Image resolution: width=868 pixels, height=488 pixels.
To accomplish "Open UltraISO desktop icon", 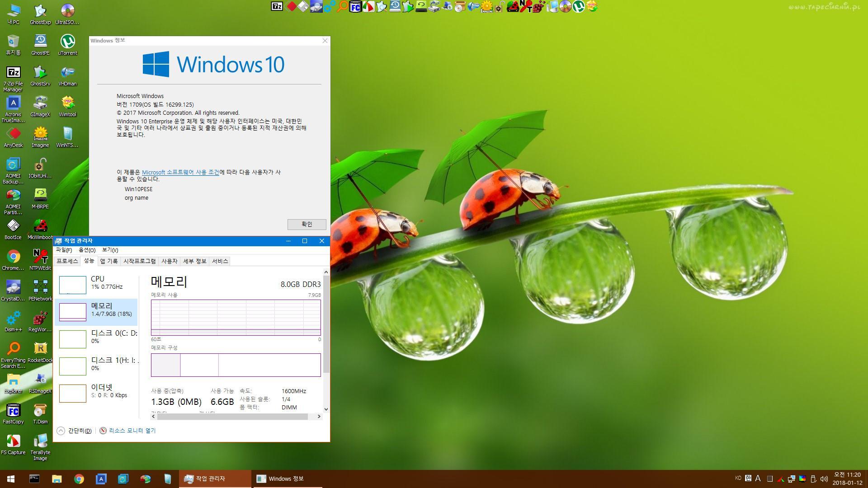I will tap(67, 14).
